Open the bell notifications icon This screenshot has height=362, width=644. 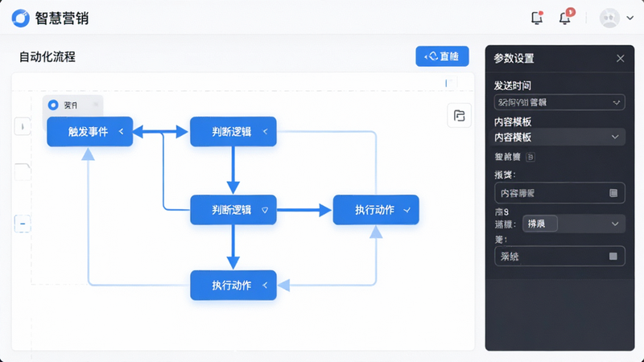(565, 18)
